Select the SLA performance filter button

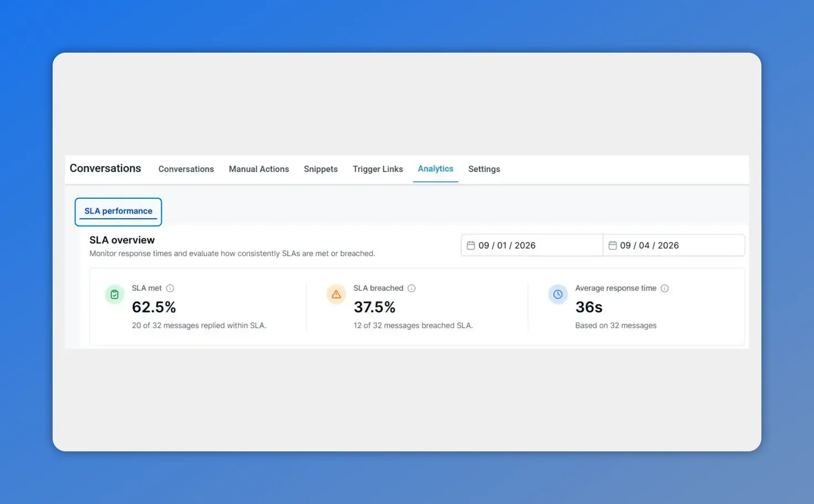point(118,211)
